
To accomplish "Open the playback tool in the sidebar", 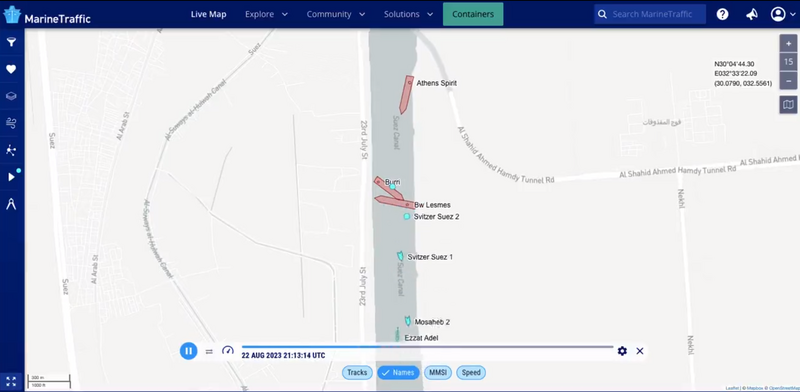I will click(11, 177).
